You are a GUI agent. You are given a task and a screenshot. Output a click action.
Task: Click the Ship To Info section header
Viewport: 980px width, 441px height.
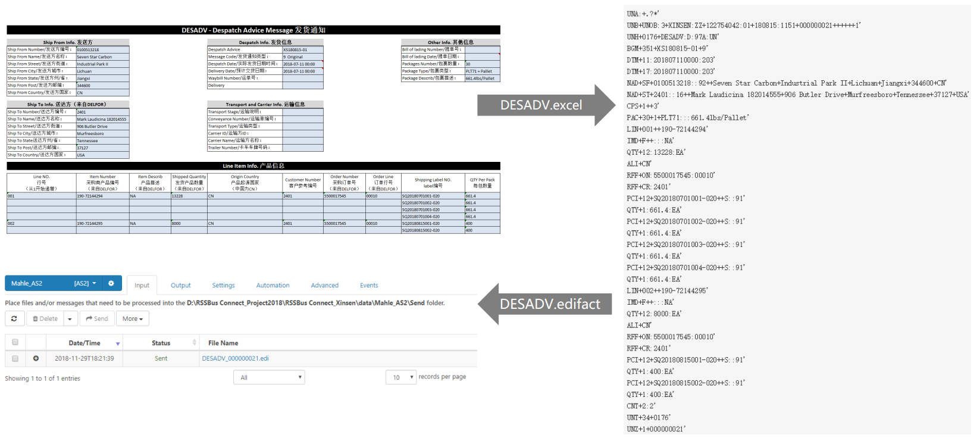click(x=68, y=104)
